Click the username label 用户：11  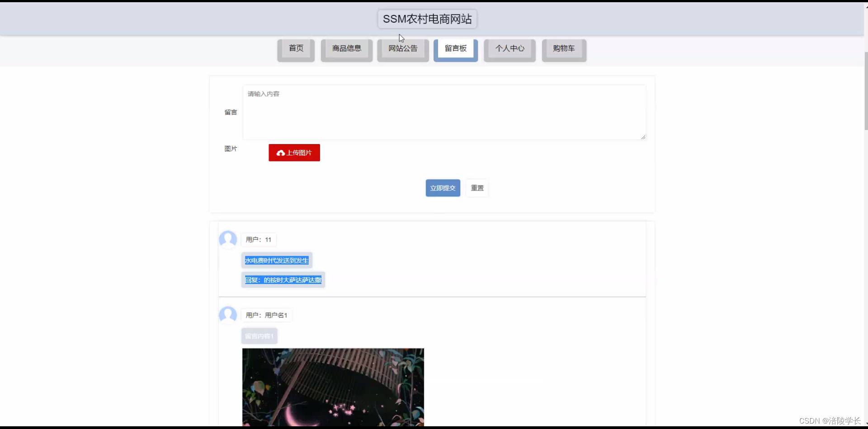pos(259,239)
